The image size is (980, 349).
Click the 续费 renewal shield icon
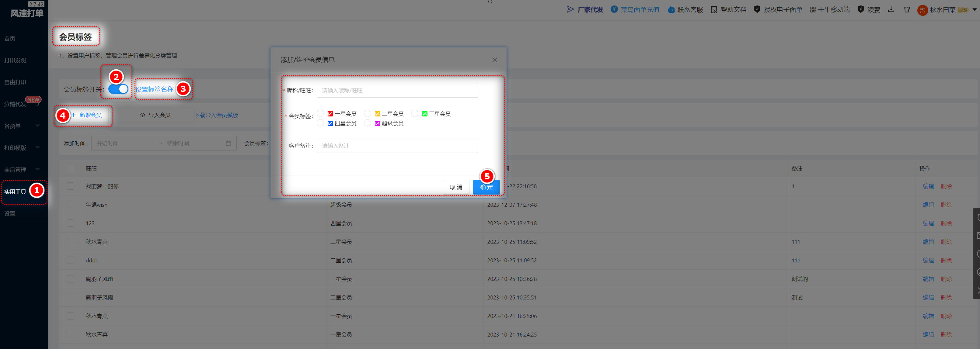pyautogui.click(x=860, y=9)
